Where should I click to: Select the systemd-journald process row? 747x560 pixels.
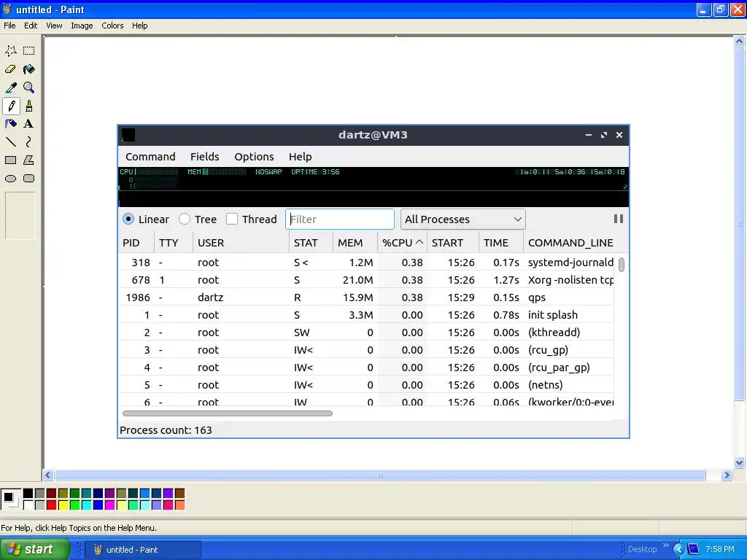[x=366, y=262]
